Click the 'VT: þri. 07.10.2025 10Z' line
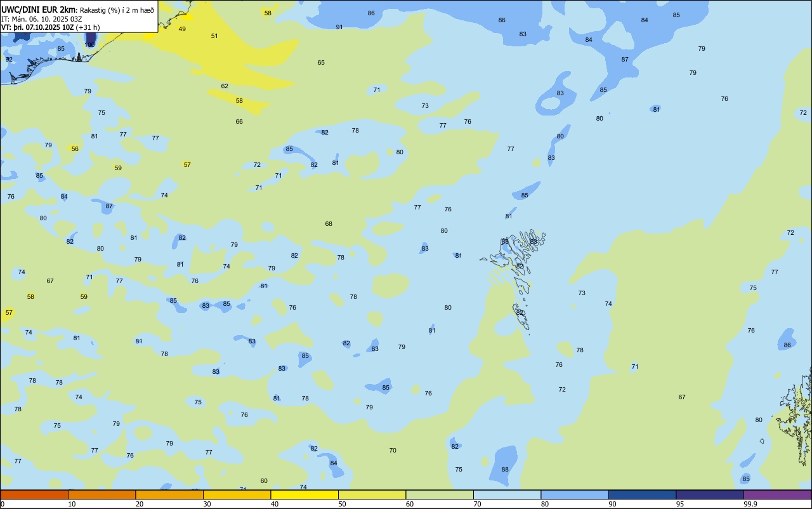Viewport: 812px width, 509px height. (x=37, y=27)
